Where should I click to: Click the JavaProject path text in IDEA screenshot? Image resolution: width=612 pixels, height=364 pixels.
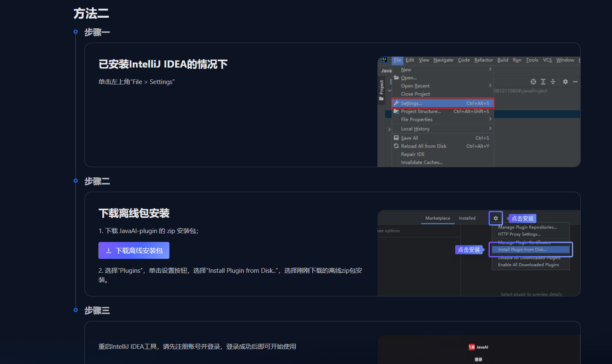click(x=520, y=91)
